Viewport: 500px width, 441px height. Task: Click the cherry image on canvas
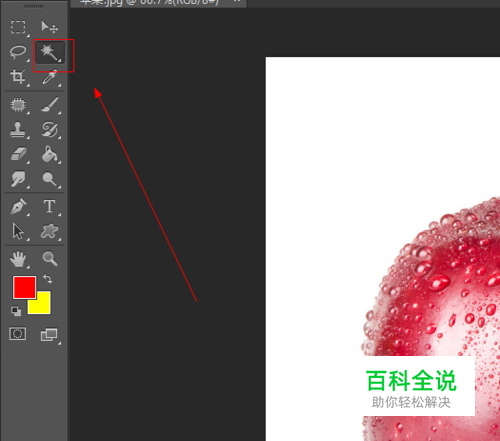431,319
